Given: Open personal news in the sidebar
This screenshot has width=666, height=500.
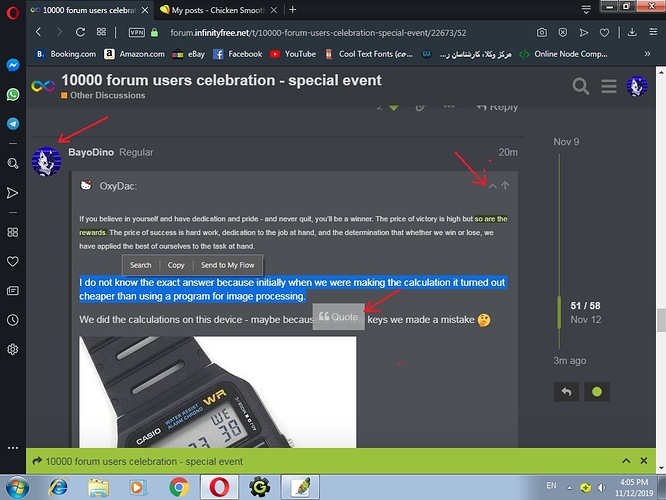Looking at the screenshot, I should [x=13, y=291].
